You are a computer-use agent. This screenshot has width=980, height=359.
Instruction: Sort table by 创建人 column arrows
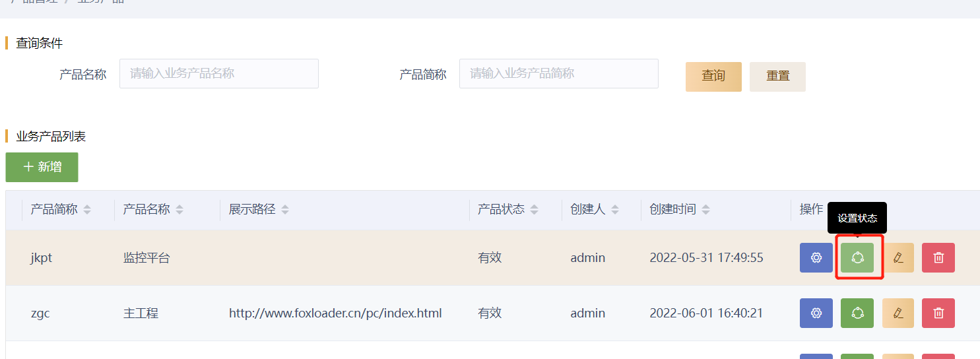615,210
